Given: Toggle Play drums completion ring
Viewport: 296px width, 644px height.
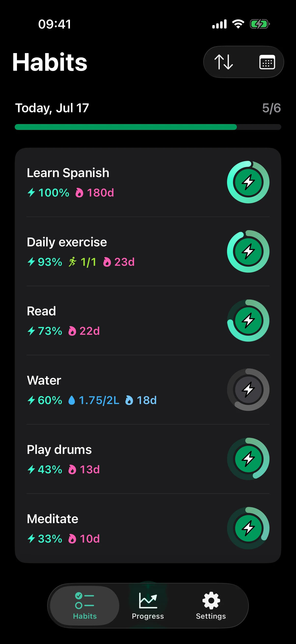Looking at the screenshot, I should pos(248,459).
